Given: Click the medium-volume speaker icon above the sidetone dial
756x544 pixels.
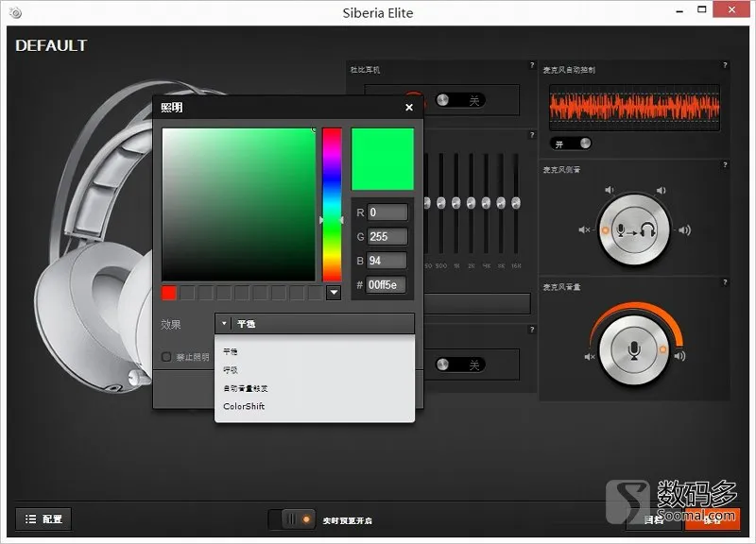Looking at the screenshot, I should tap(661, 191).
